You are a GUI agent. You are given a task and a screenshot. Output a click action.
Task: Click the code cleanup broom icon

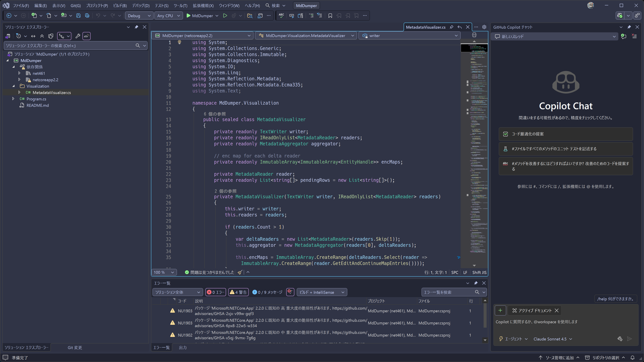(240, 272)
